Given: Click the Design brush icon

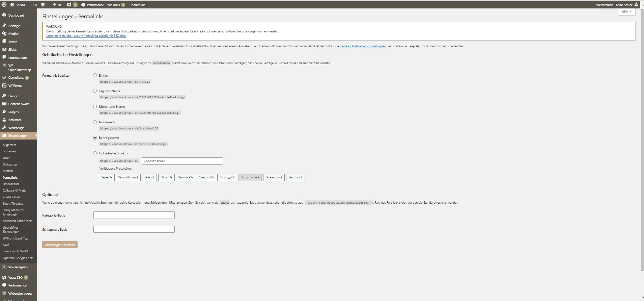Looking at the screenshot, I should (4, 96).
